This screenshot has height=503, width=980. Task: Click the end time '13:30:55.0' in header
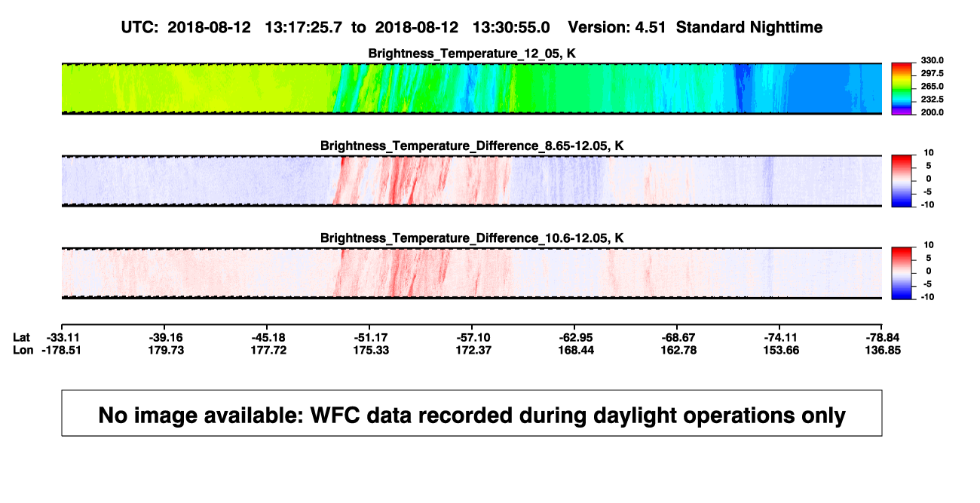(510, 27)
